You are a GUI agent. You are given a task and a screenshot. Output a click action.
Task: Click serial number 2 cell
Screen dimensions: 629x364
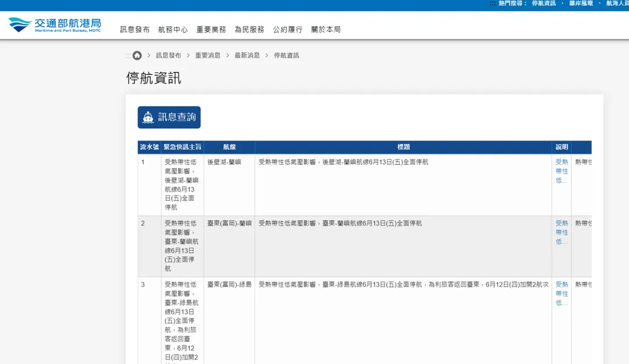(x=149, y=246)
